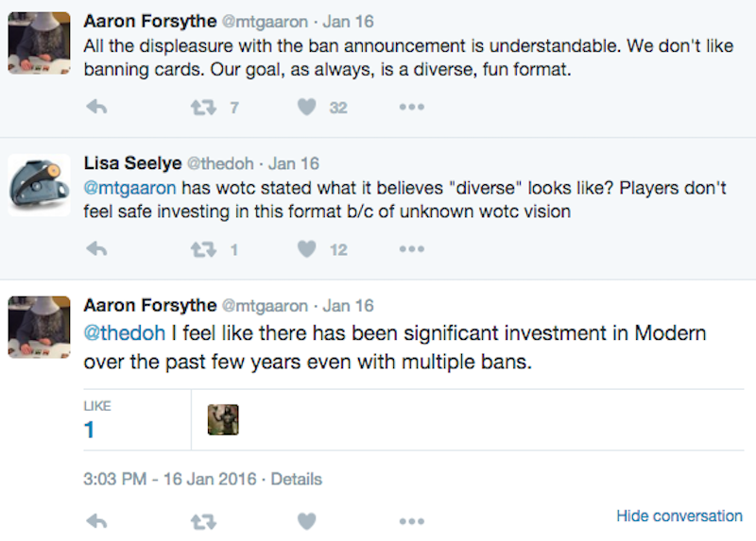This screenshot has width=756, height=541.
Task: Reply to Lisa Seelye's tweet
Action: point(96,249)
